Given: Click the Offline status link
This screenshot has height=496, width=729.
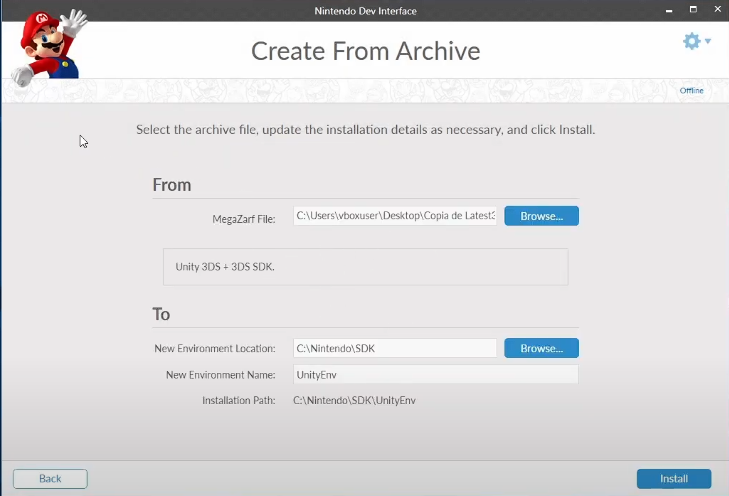Looking at the screenshot, I should 691,91.
